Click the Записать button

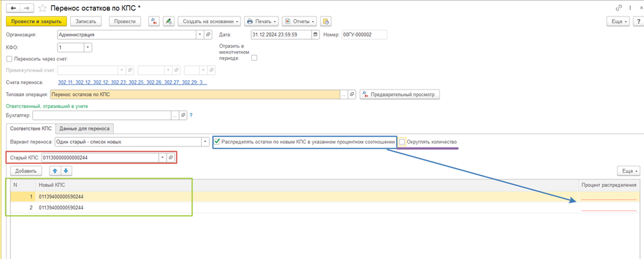(85, 21)
